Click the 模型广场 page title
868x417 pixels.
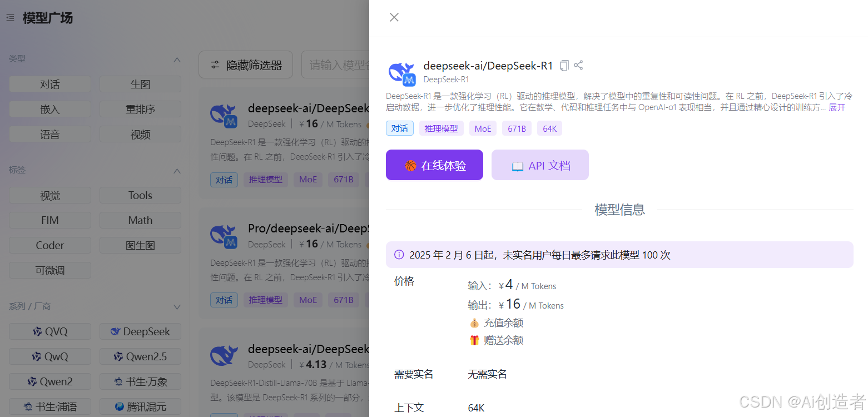click(x=48, y=18)
